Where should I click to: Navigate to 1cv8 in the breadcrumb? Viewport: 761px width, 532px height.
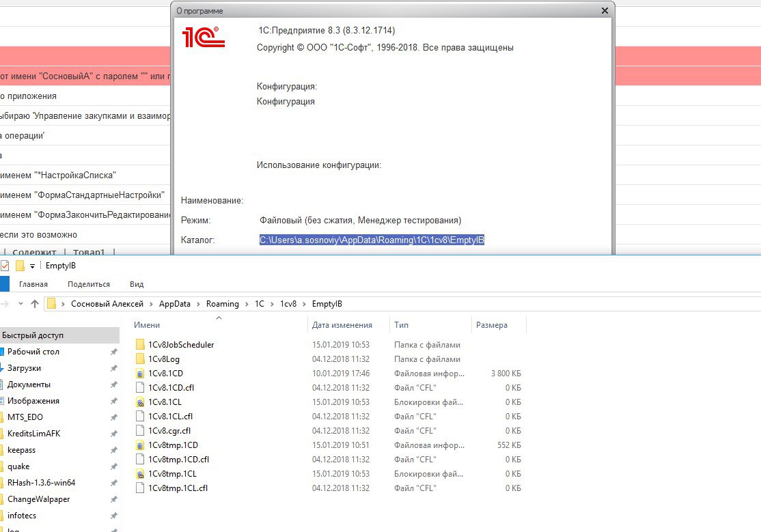288,304
